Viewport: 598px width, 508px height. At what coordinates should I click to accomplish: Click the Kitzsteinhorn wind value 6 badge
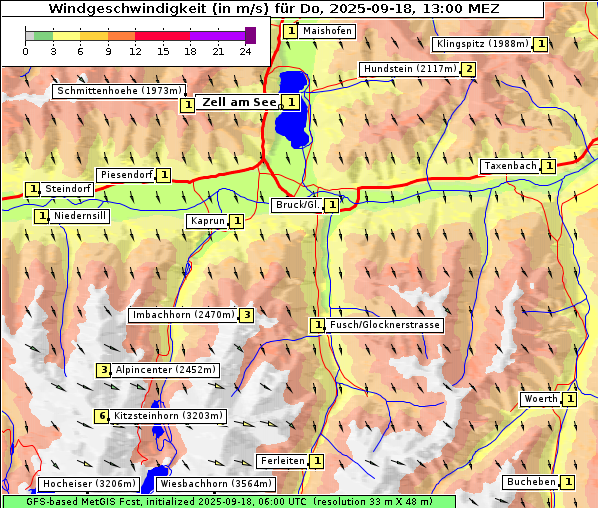pos(102,416)
